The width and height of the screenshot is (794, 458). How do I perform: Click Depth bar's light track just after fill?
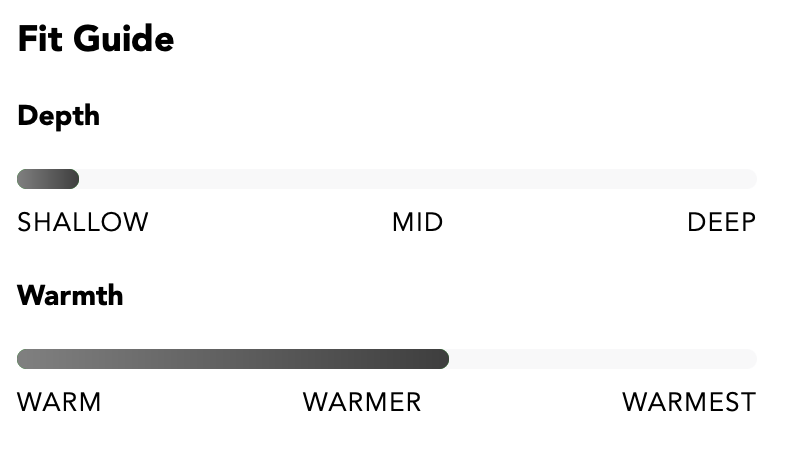coord(91,179)
